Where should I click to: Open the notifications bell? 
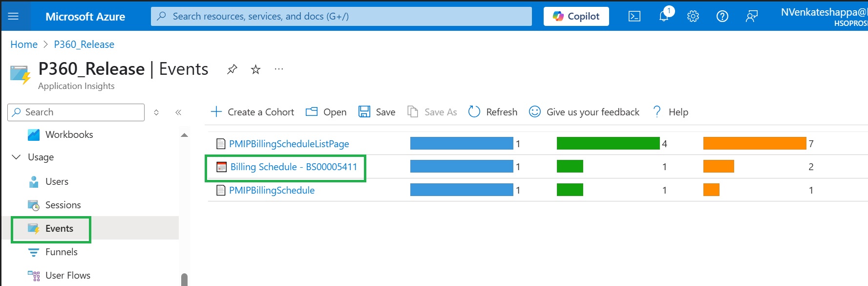point(663,16)
